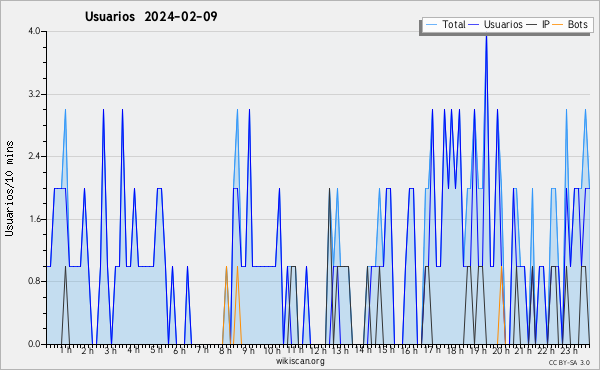Click the y-axis value 4.0
This screenshot has width=600, height=370.
[34, 31]
